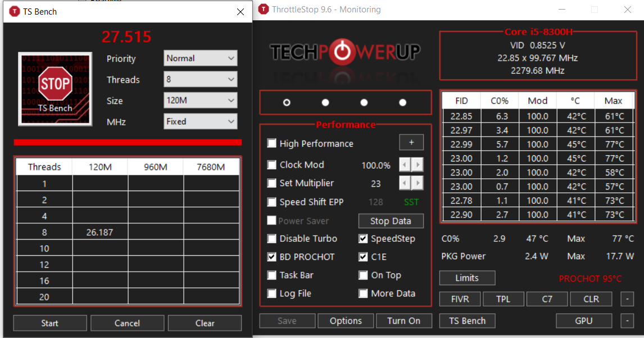Uncheck the BD PROCHOT checkbox
The width and height of the screenshot is (644, 338).
(271, 257)
